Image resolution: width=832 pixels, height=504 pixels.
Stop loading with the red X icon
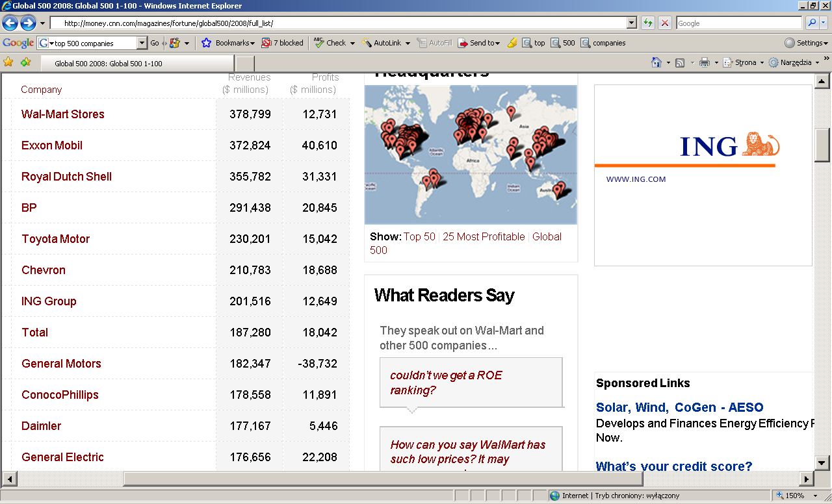665,23
